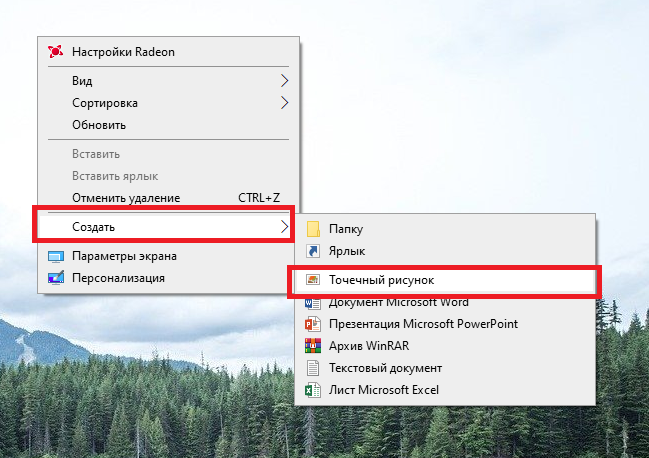Open Параметры экрана menu entry

point(168,256)
